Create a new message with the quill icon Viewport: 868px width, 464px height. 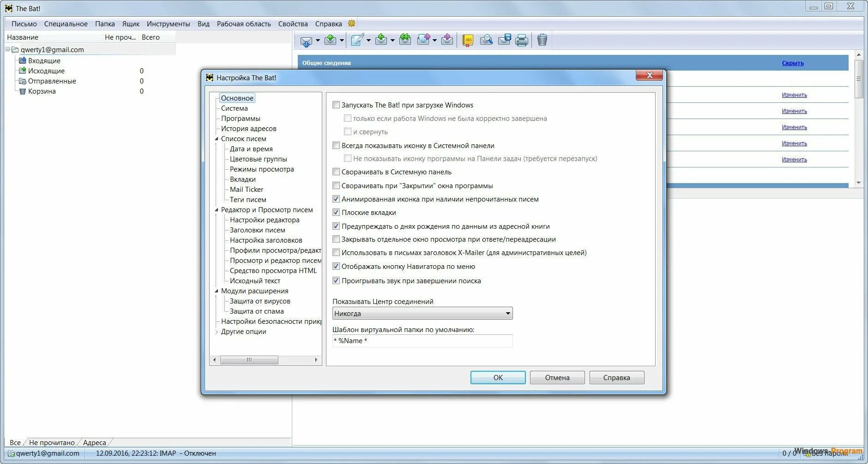pyautogui.click(x=357, y=40)
